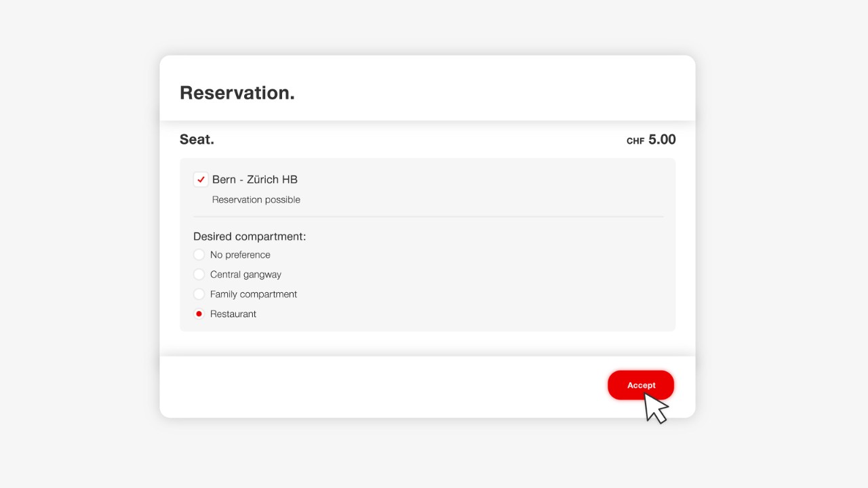Click the Desired compartment label
Screen dimensions: 868x488
[x=249, y=236]
